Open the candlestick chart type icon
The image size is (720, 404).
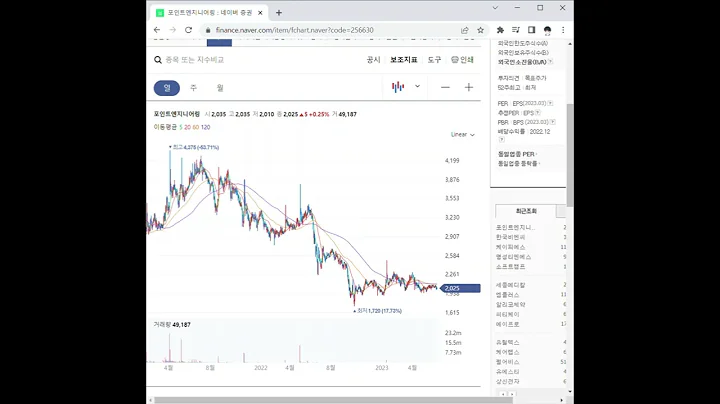tap(398, 87)
